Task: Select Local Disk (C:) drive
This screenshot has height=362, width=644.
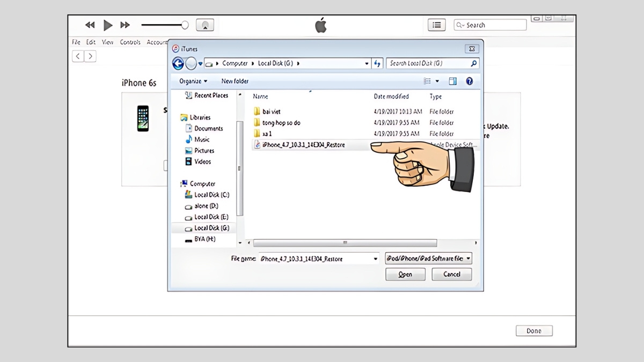Action: 207,195
